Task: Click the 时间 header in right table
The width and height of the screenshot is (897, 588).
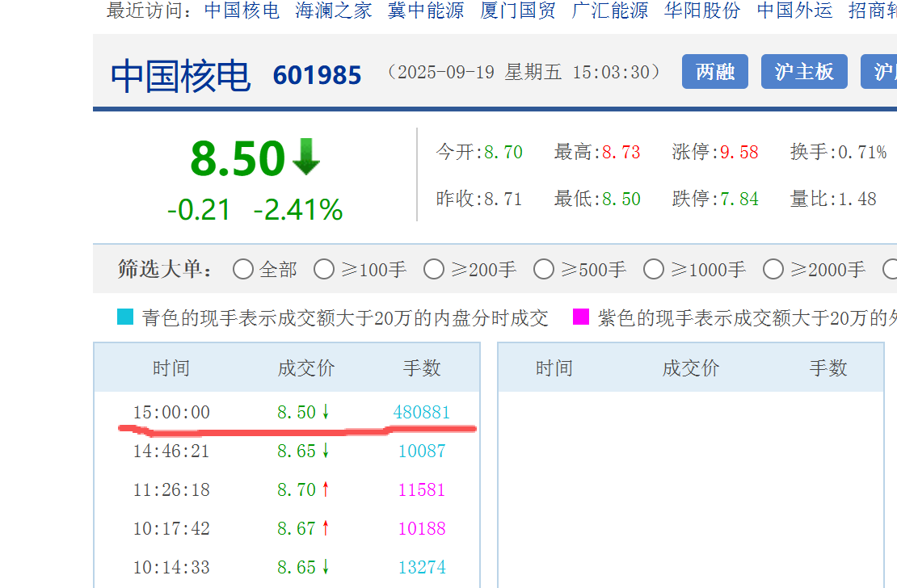Action: (554, 367)
